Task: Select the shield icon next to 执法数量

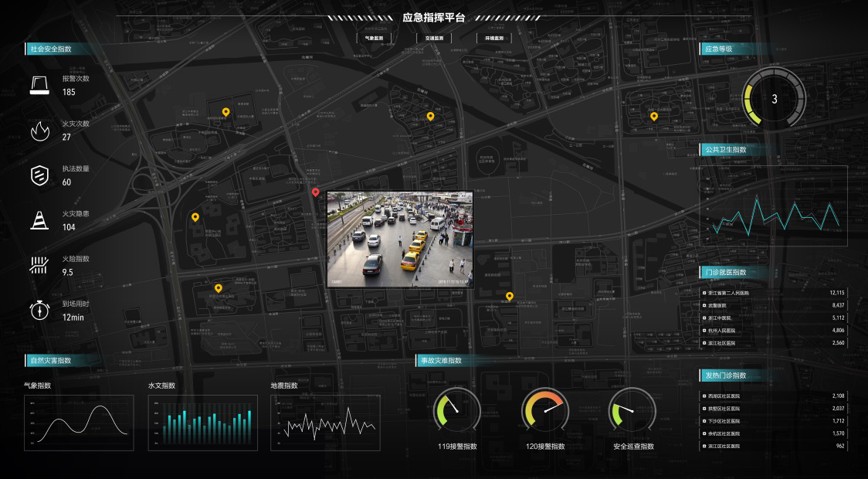Action: click(x=39, y=175)
